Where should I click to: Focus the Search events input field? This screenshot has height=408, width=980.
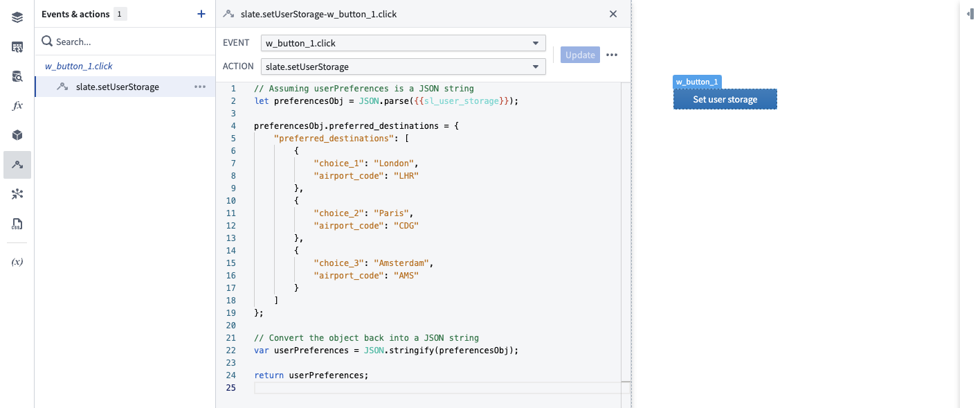[x=125, y=42]
